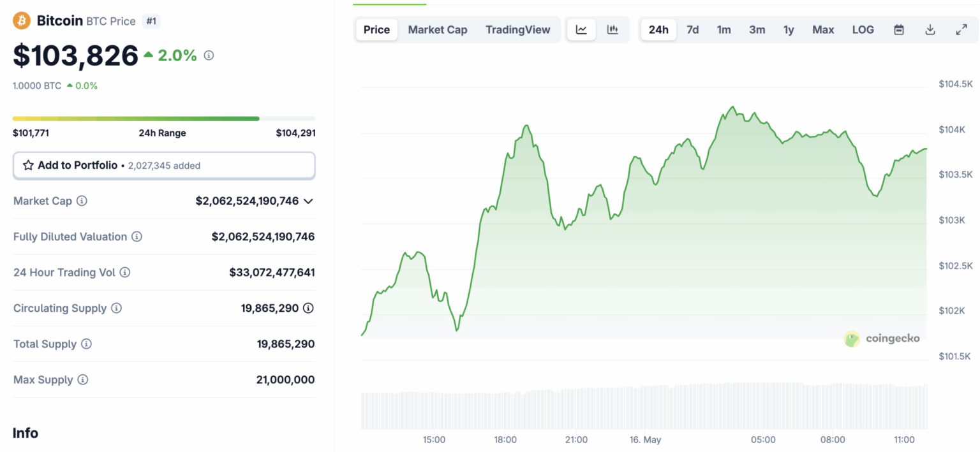Expand the Market Cap row chevron
The width and height of the screenshot is (980, 452).
point(309,201)
